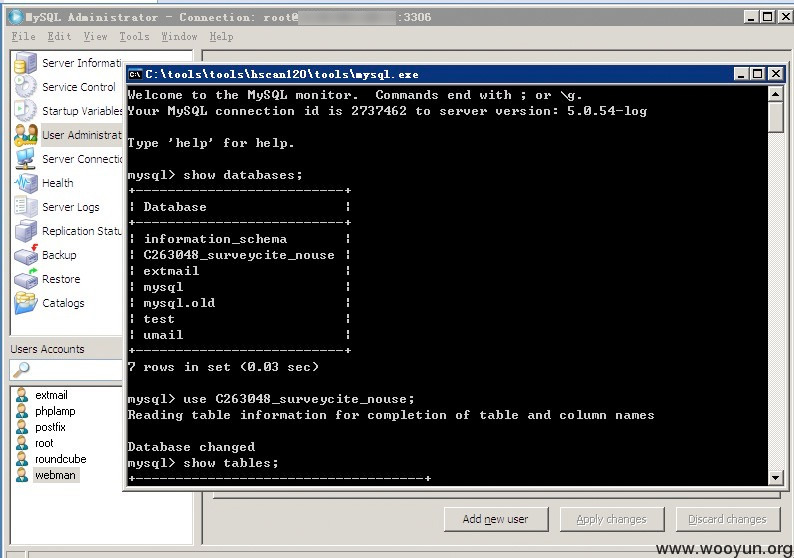Image resolution: width=794 pixels, height=558 pixels.
Task: Click the MySQL Administrator title bar app icon
Action: (x=15, y=17)
